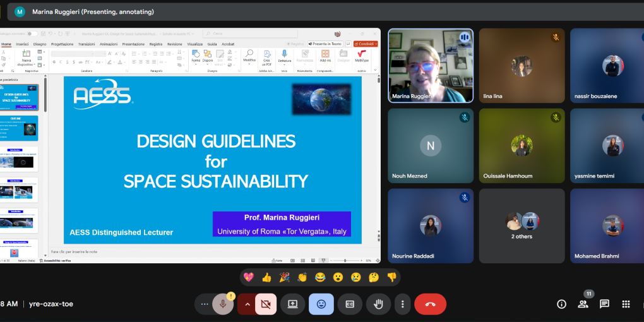This screenshot has width=644, height=322.
Task: Send the thumbs up reaction
Action: pyautogui.click(x=266, y=277)
